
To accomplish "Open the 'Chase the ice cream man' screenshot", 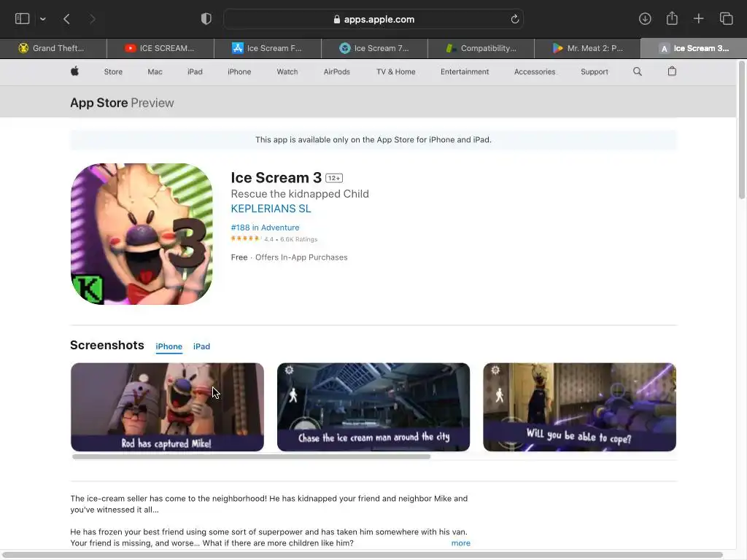I will tap(373, 407).
